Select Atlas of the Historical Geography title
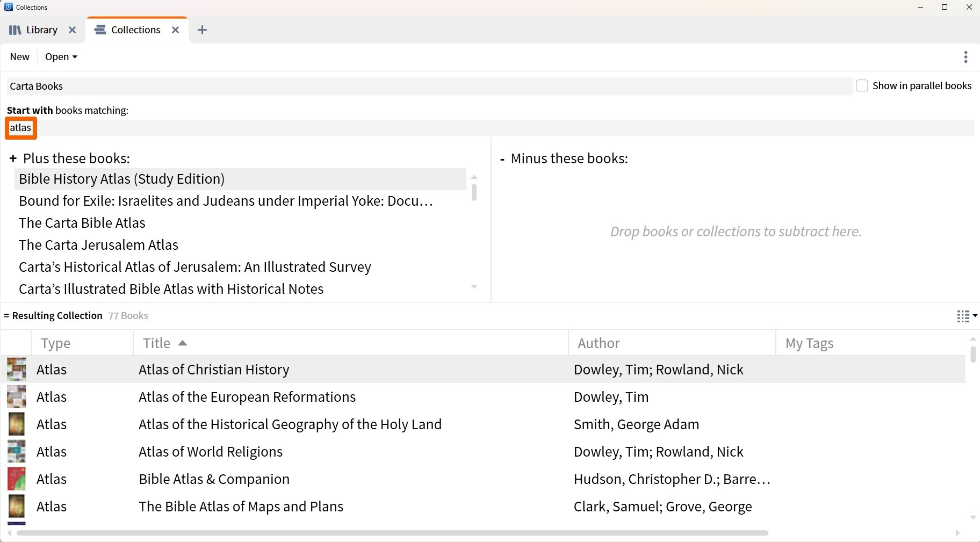The height and width of the screenshot is (542, 980). point(290,424)
